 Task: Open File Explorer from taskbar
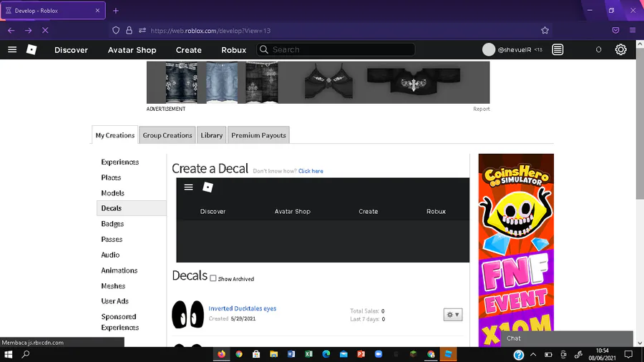(x=273, y=354)
